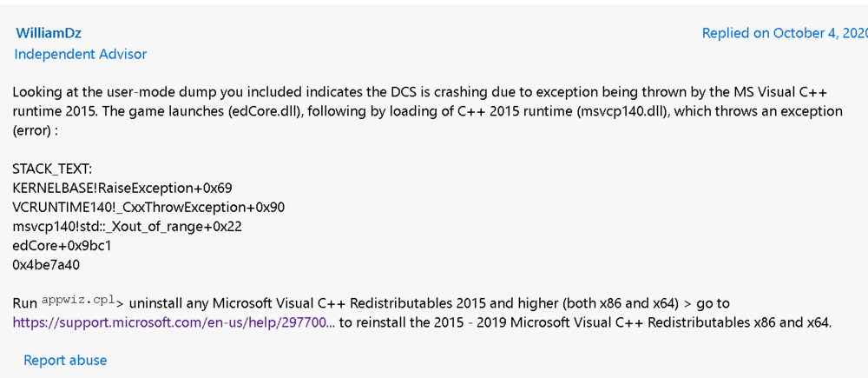This screenshot has height=378, width=868.
Task: Click the STACK_TEXT: heading line
Action: tap(52, 169)
